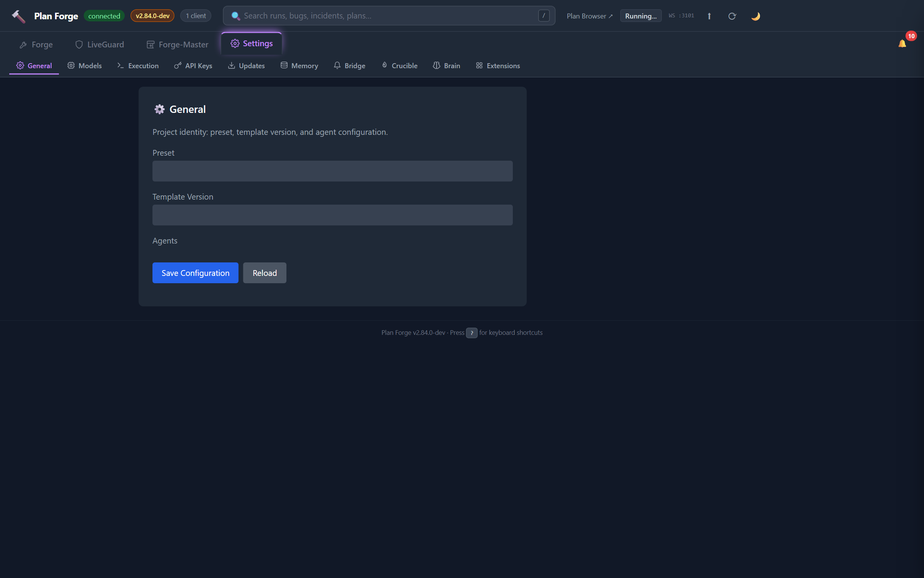Image resolution: width=924 pixels, height=578 pixels.
Task: Click into the Preset input field
Action: click(x=333, y=171)
